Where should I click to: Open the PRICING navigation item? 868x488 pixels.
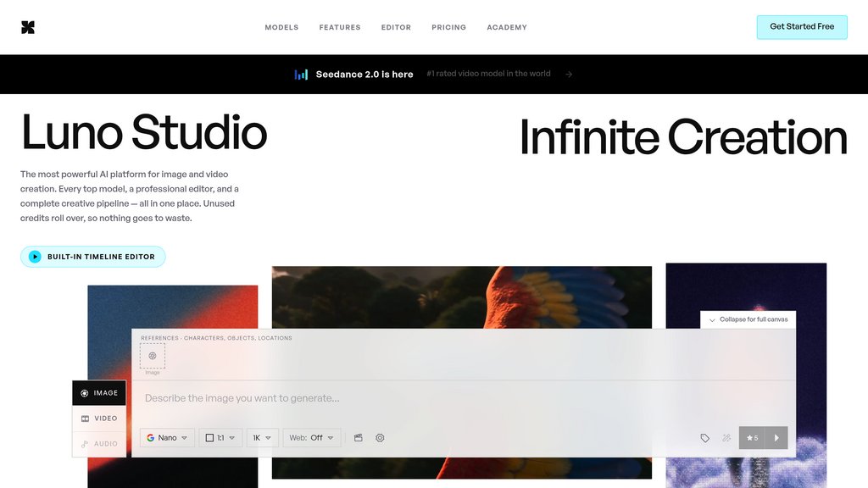(448, 27)
